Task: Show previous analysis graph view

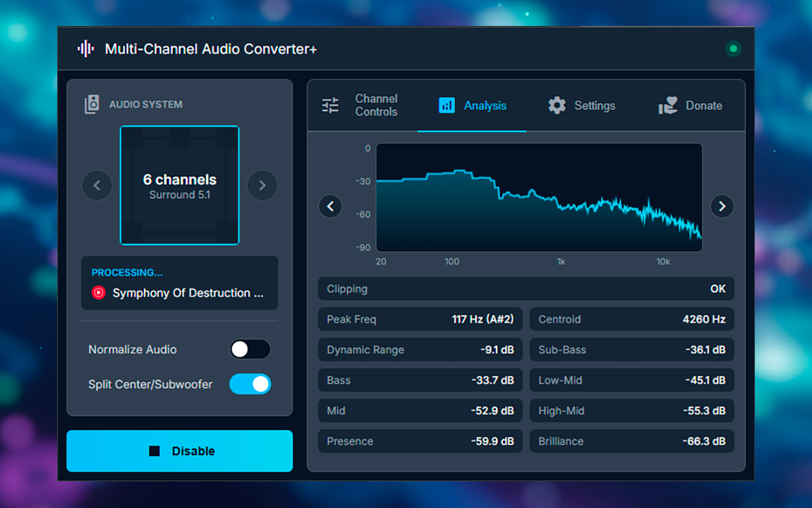Action: click(x=331, y=206)
